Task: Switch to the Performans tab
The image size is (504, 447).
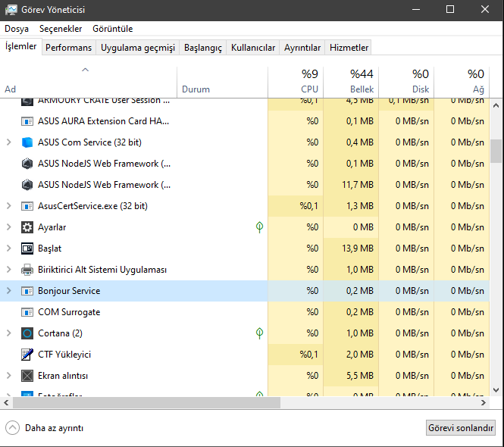Action: click(x=68, y=48)
